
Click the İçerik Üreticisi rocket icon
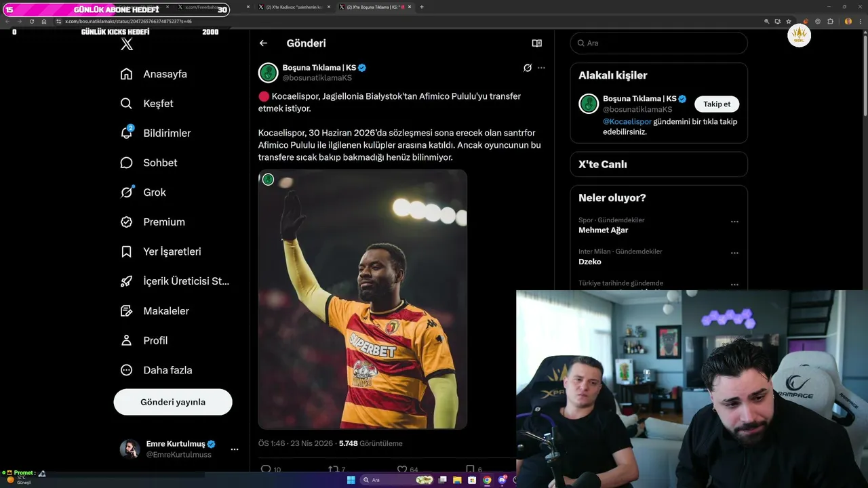(126, 281)
